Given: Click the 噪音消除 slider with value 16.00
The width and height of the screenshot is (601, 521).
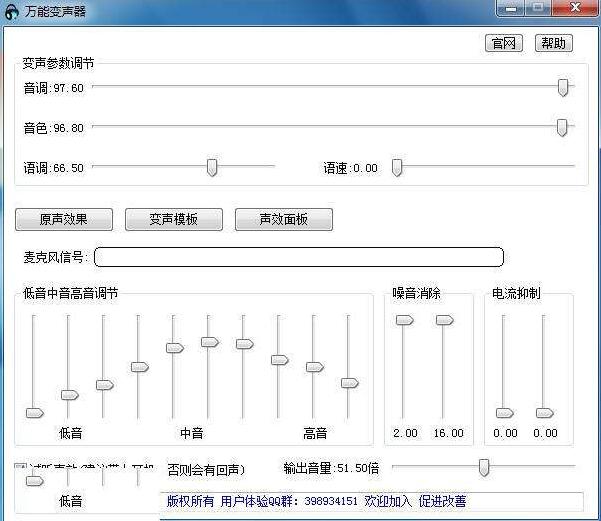Looking at the screenshot, I should (x=445, y=320).
